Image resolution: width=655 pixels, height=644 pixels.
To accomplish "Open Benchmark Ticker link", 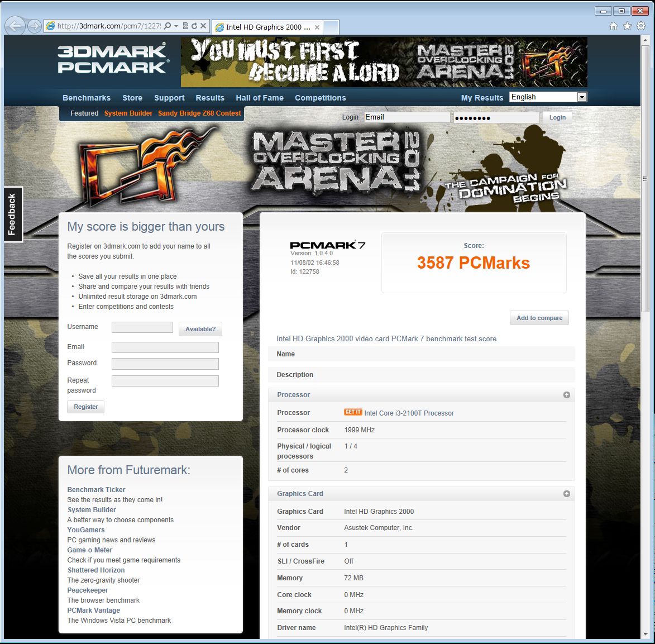I will click(96, 489).
